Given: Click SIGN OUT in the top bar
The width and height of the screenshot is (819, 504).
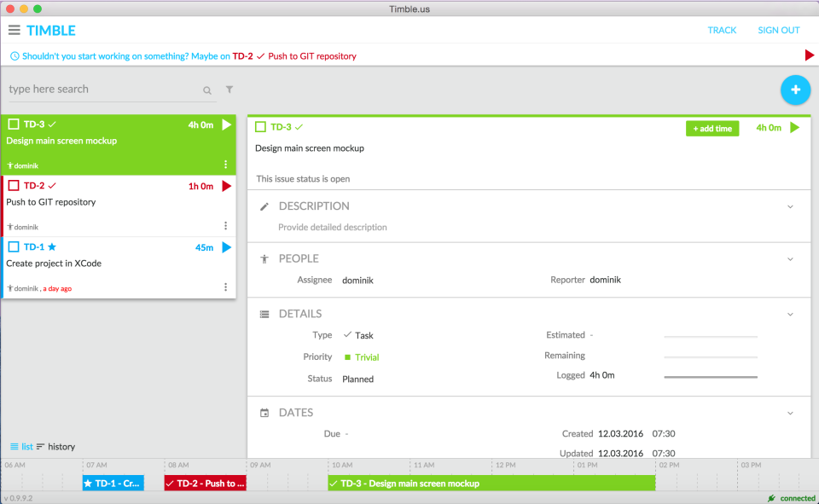Looking at the screenshot, I should coord(779,31).
